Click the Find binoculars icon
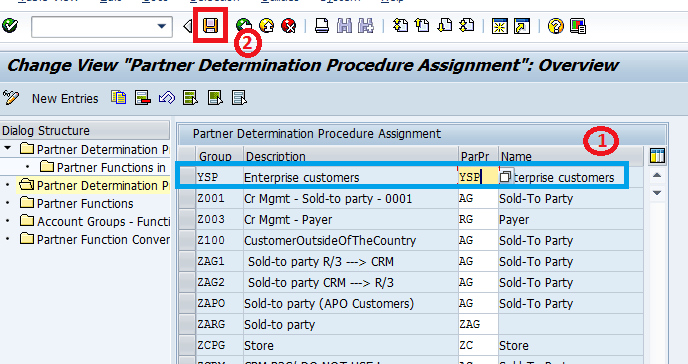The width and height of the screenshot is (688, 364). (x=344, y=26)
